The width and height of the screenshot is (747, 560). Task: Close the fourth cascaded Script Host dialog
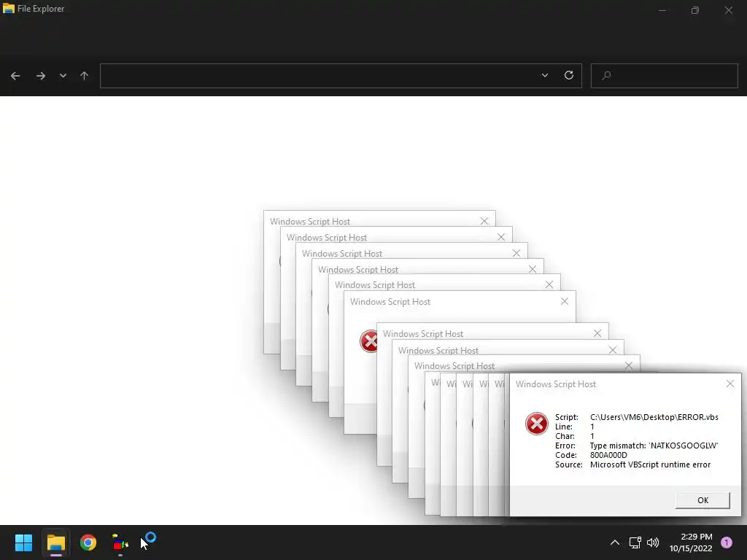point(533,269)
